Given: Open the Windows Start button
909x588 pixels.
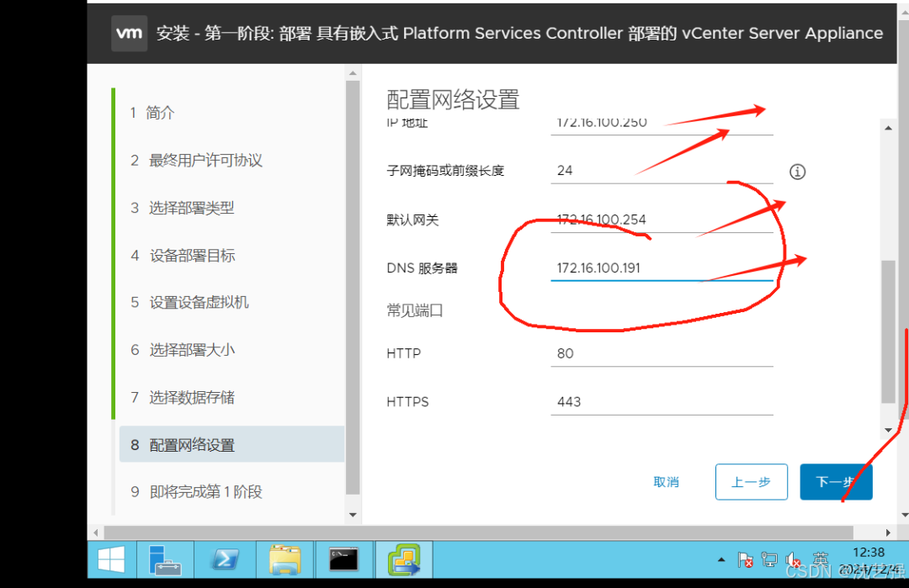Looking at the screenshot, I should coord(111,560).
